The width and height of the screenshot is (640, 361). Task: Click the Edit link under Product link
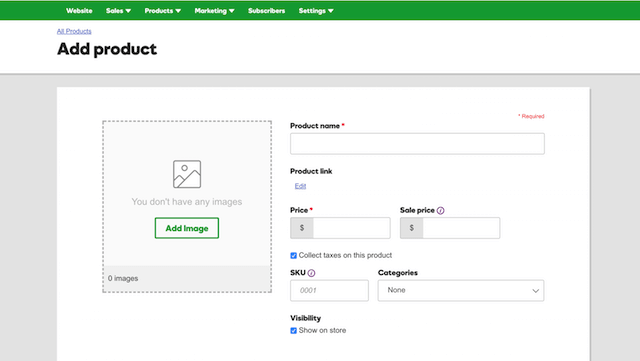click(300, 186)
